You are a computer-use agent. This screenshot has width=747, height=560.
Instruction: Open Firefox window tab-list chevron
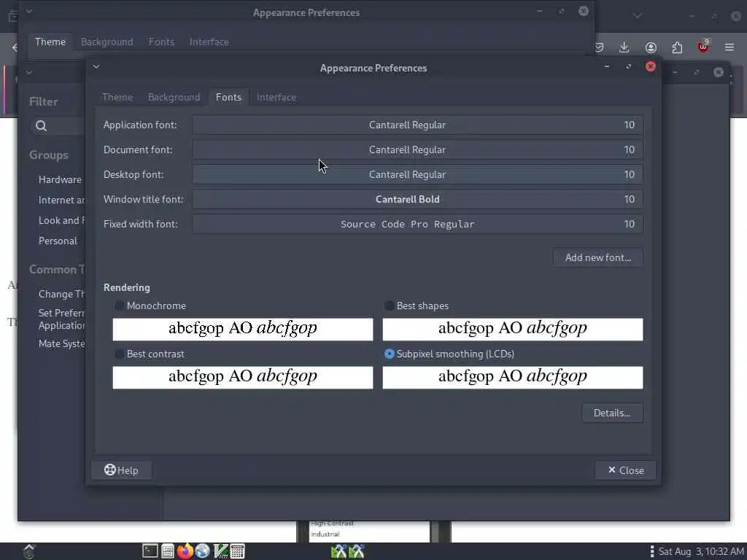(x=637, y=16)
